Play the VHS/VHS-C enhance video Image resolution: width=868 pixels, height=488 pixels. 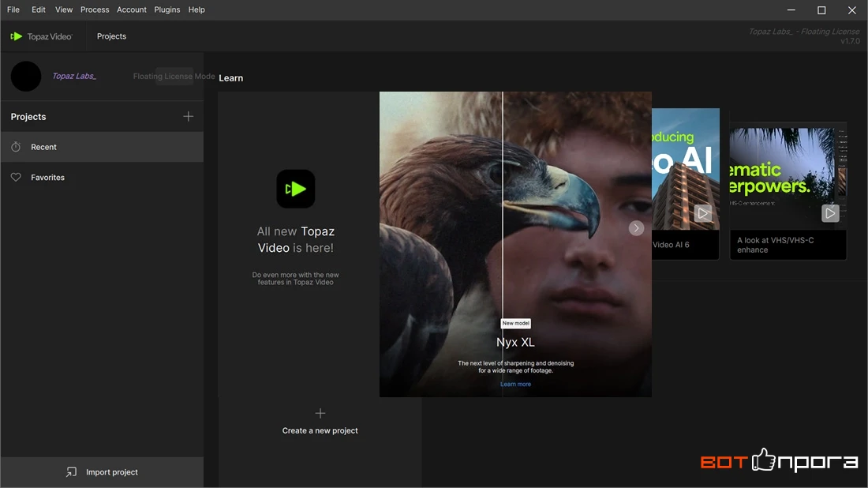pyautogui.click(x=830, y=213)
